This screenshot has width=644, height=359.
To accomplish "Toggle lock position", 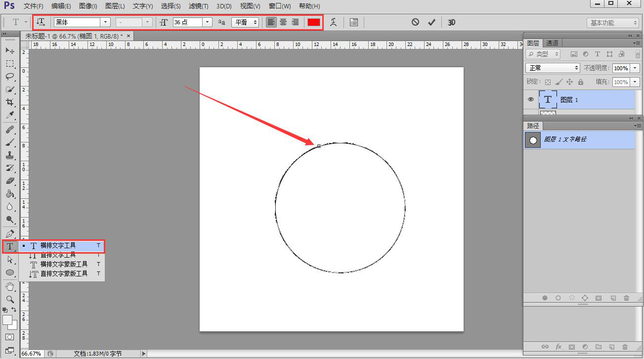I will (x=569, y=82).
